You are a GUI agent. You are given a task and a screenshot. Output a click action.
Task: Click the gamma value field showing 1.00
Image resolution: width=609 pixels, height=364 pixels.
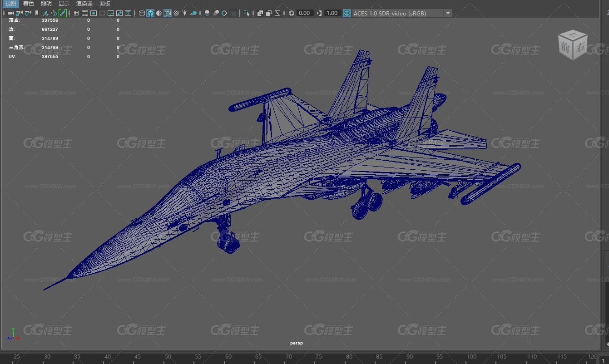click(332, 13)
